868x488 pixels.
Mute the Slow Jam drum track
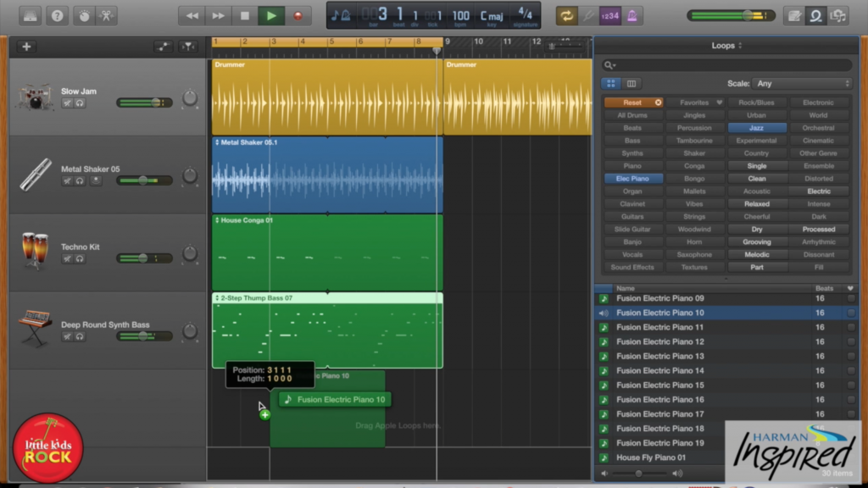[67, 103]
